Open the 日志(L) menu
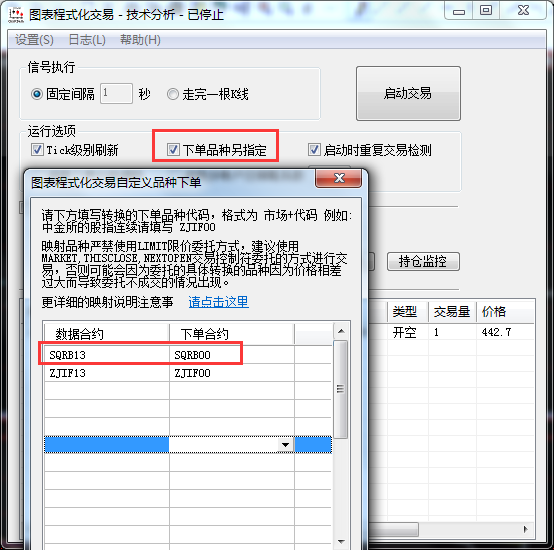554x550 pixels. click(x=87, y=40)
